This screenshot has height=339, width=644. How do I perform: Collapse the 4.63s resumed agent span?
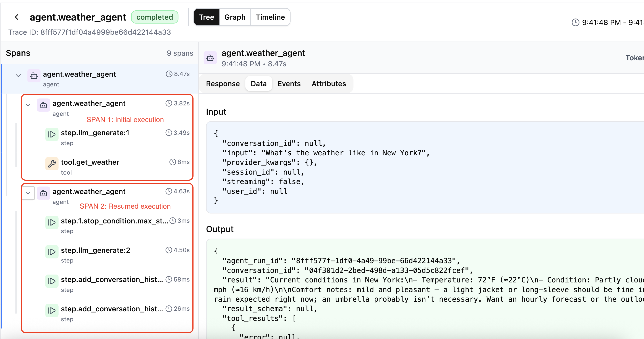coord(28,193)
